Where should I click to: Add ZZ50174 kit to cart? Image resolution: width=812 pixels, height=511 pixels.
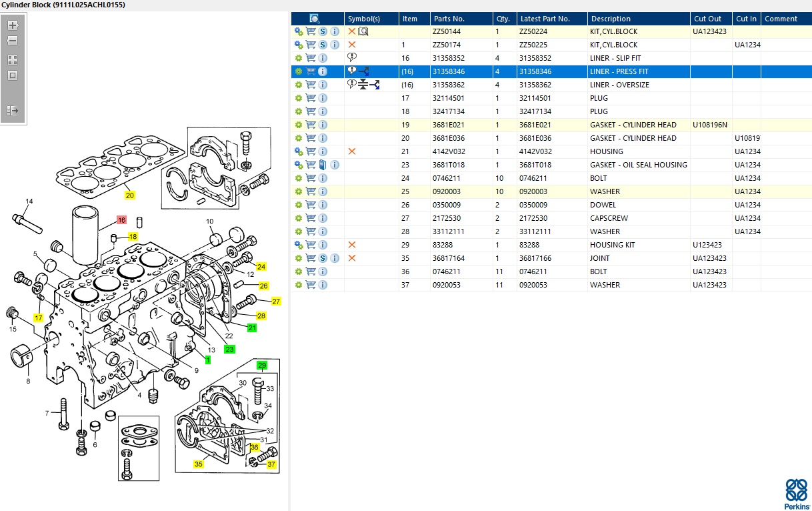point(311,45)
